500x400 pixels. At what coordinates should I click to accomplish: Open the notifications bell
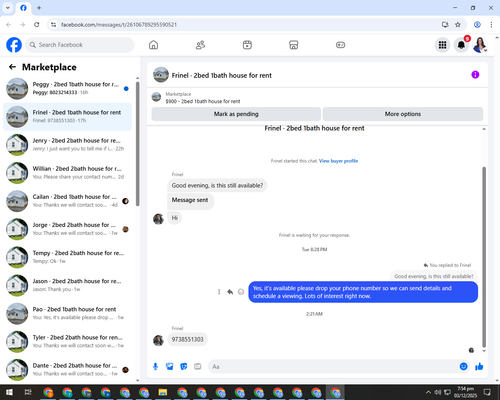[461, 45]
